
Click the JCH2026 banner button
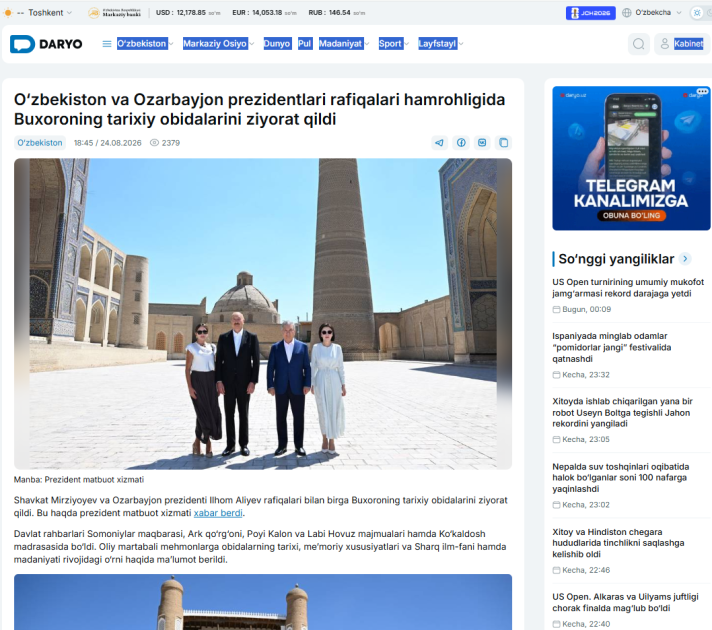click(590, 13)
